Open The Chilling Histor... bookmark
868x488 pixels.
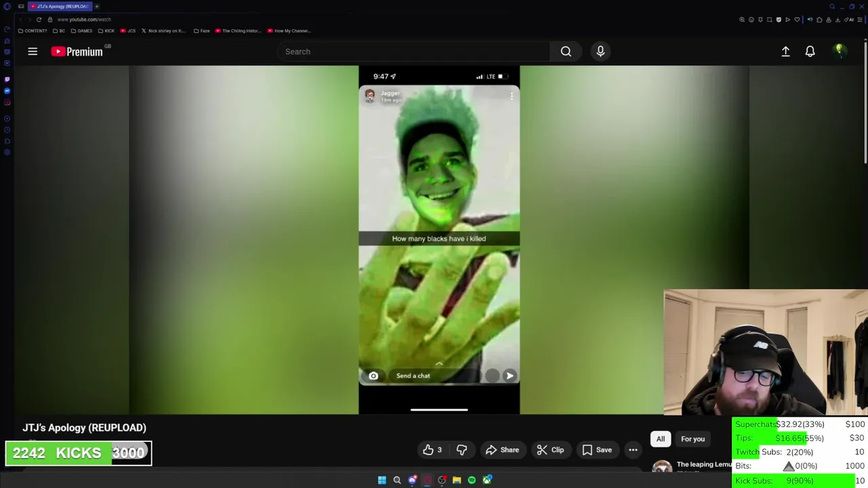[x=238, y=30]
